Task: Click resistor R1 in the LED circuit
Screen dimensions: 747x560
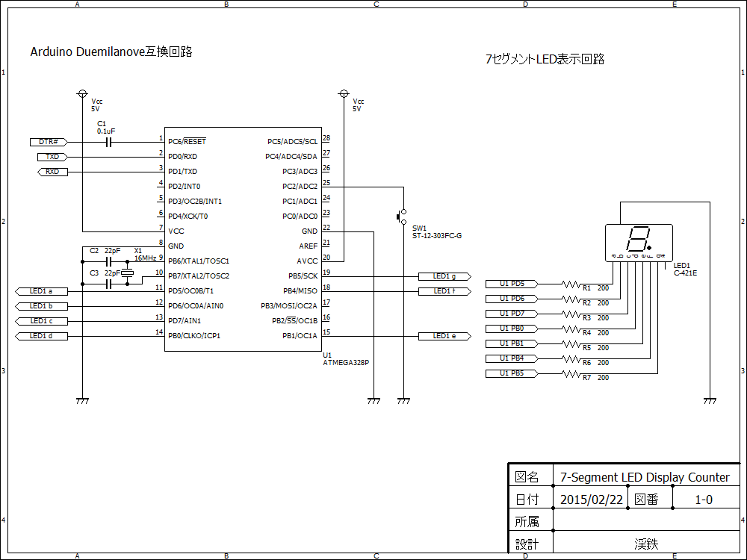Action: pos(569,284)
